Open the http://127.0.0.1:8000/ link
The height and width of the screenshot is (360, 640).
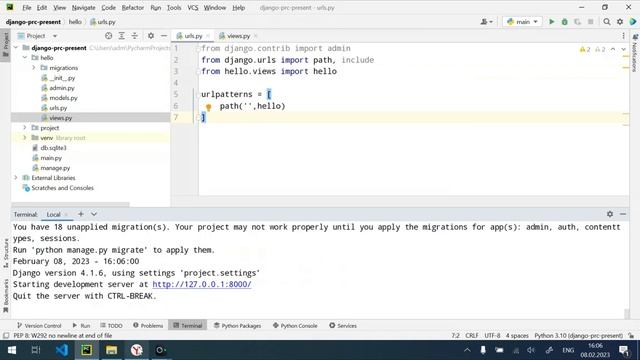(x=202, y=284)
